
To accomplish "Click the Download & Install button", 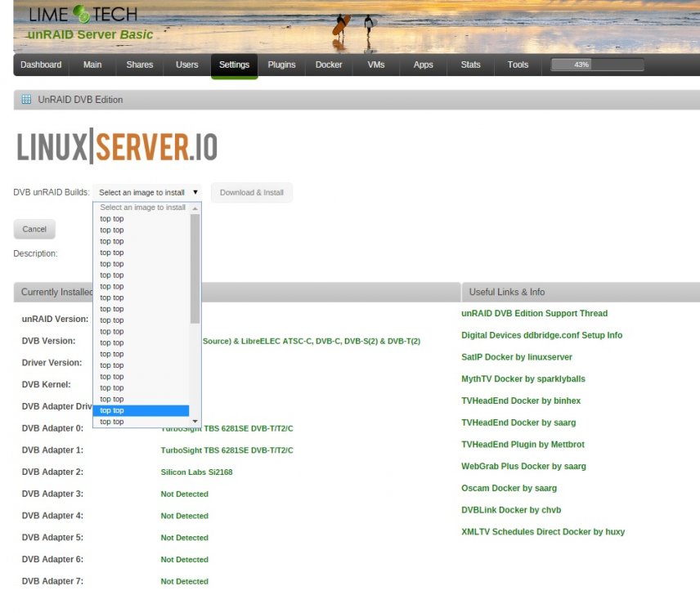I will [252, 192].
